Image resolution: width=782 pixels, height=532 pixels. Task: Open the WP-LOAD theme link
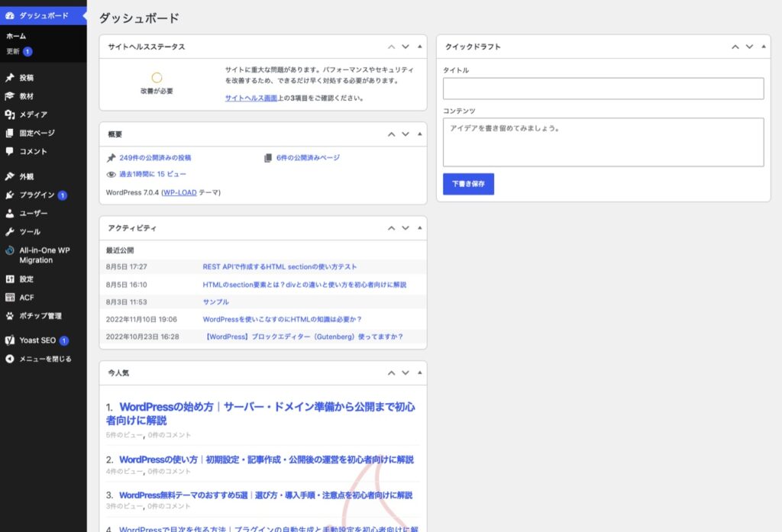click(x=179, y=192)
